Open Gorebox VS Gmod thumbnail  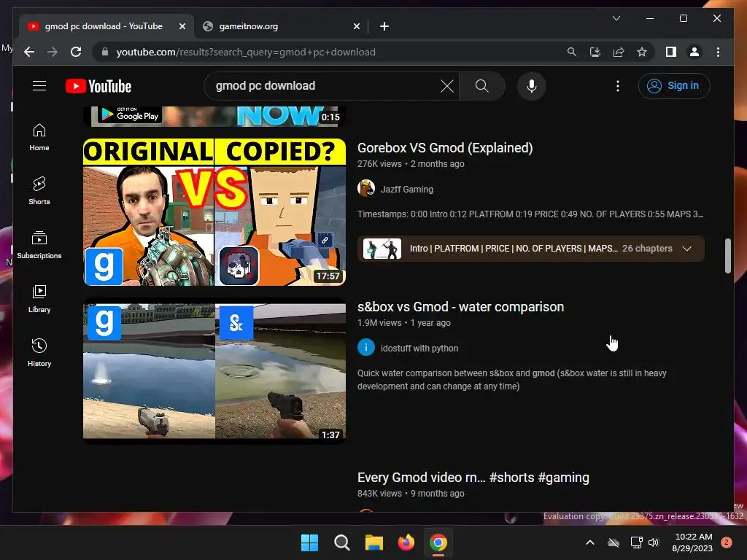coord(214,212)
